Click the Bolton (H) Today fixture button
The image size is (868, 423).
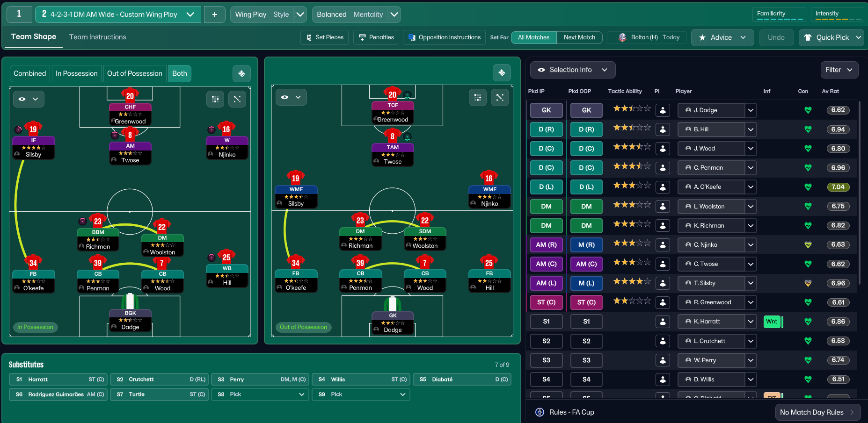pyautogui.click(x=647, y=37)
